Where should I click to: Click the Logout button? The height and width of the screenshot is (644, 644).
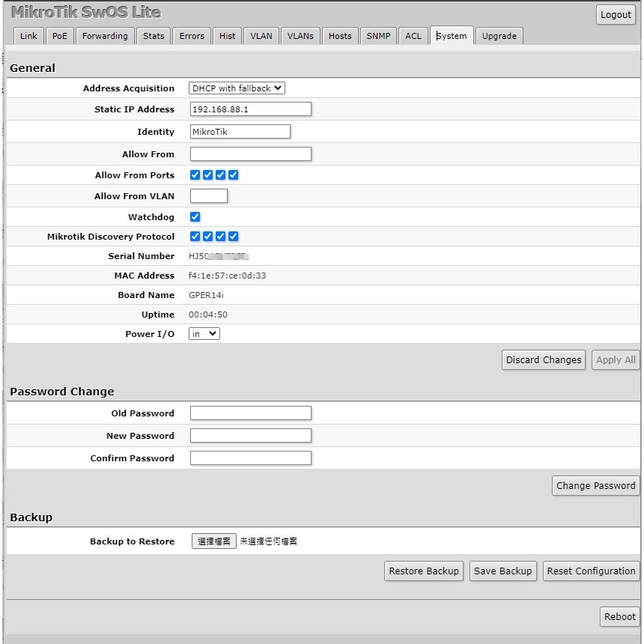[616, 15]
